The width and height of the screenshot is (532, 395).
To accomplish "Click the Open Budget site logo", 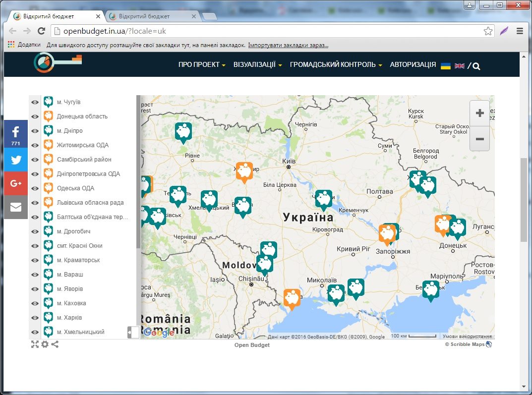I will 58,62.
